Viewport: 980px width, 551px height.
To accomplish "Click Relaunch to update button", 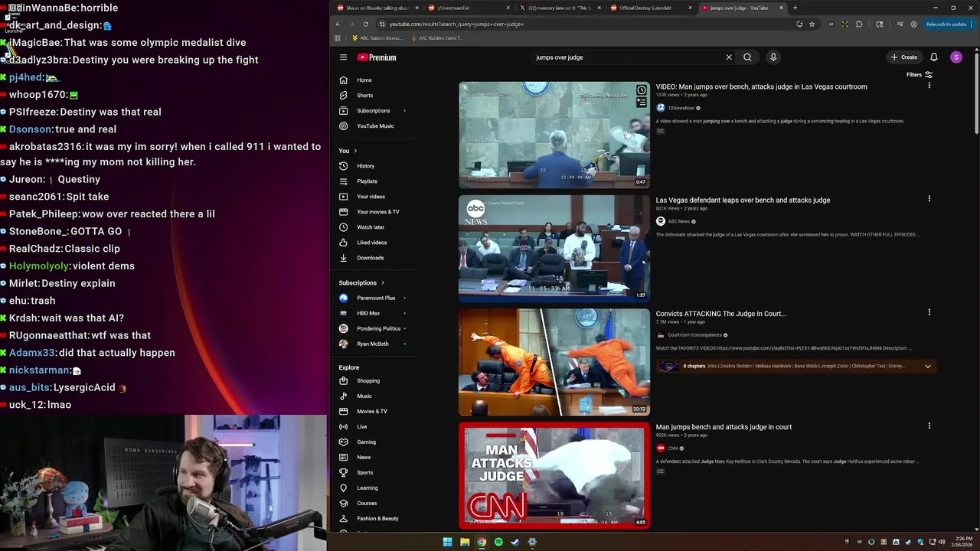I will point(947,24).
